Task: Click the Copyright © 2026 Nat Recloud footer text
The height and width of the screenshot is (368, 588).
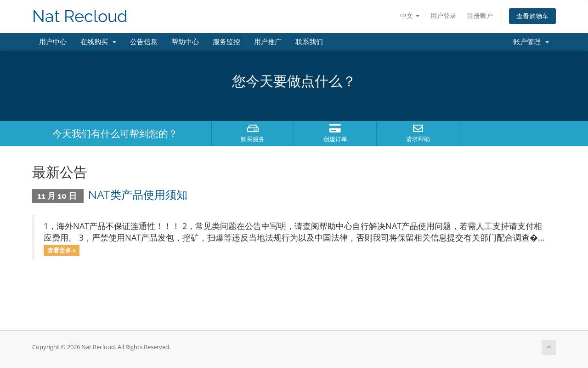Action: click(101, 347)
